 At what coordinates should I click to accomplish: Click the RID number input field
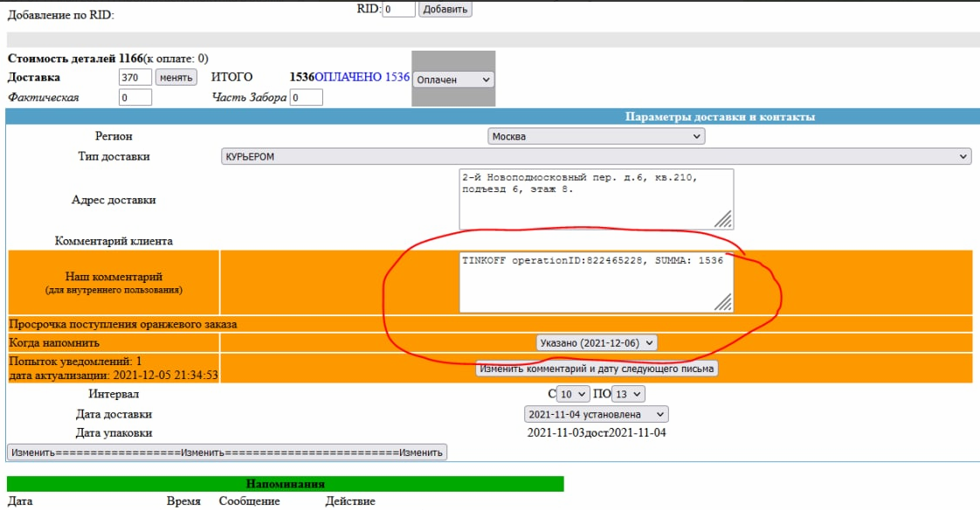pyautogui.click(x=398, y=10)
